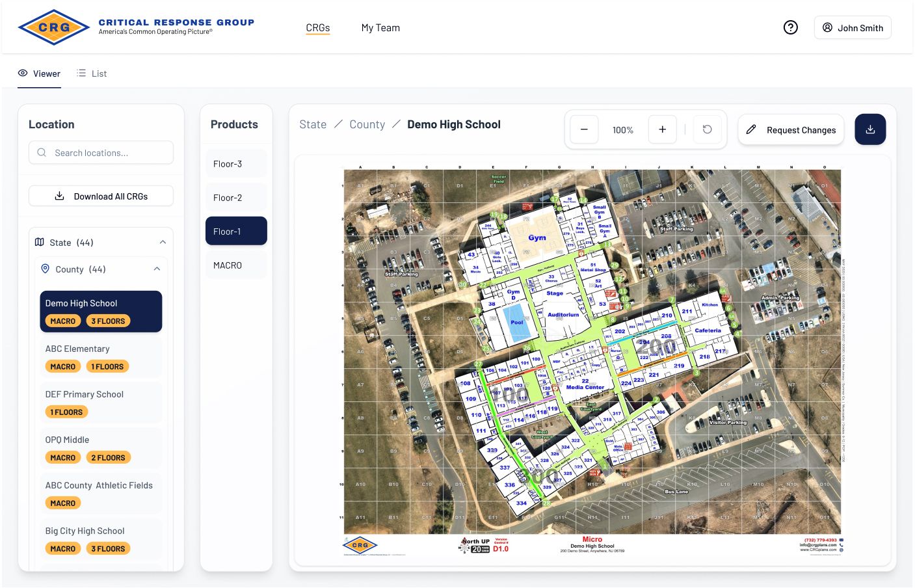Click the Download All CRGs button
This screenshot has height=588, width=915.
(x=101, y=196)
